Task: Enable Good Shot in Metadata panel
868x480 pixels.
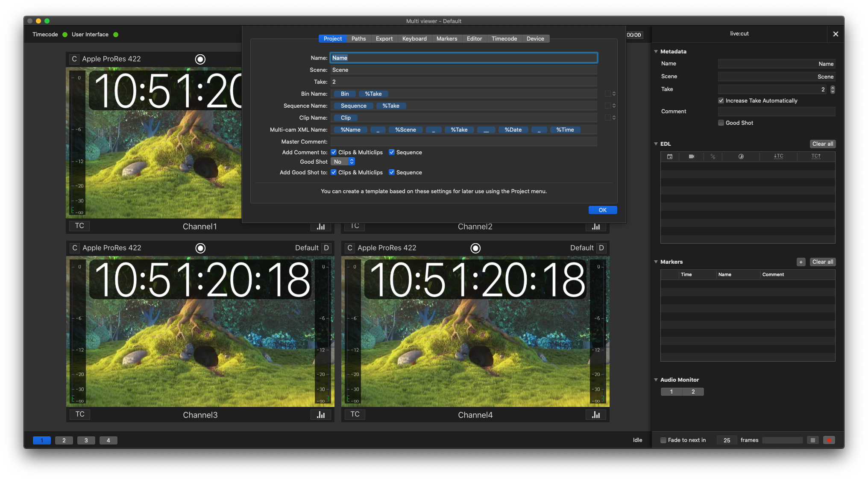Action: (x=721, y=123)
